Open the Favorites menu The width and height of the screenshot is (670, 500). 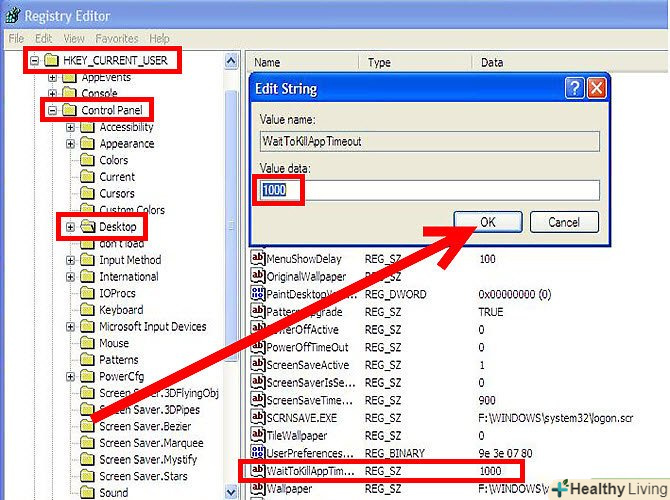pyautogui.click(x=117, y=38)
